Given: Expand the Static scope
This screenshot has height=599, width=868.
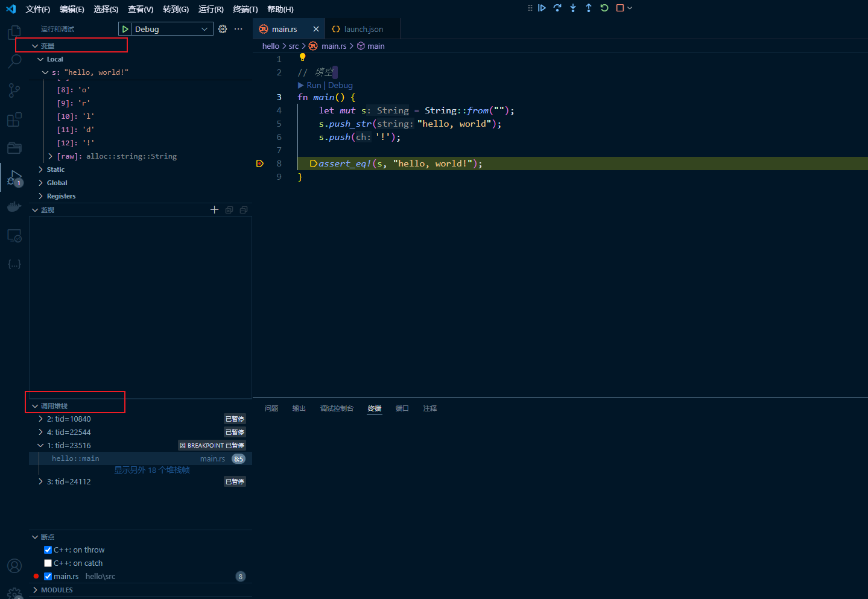Looking at the screenshot, I should (x=40, y=170).
